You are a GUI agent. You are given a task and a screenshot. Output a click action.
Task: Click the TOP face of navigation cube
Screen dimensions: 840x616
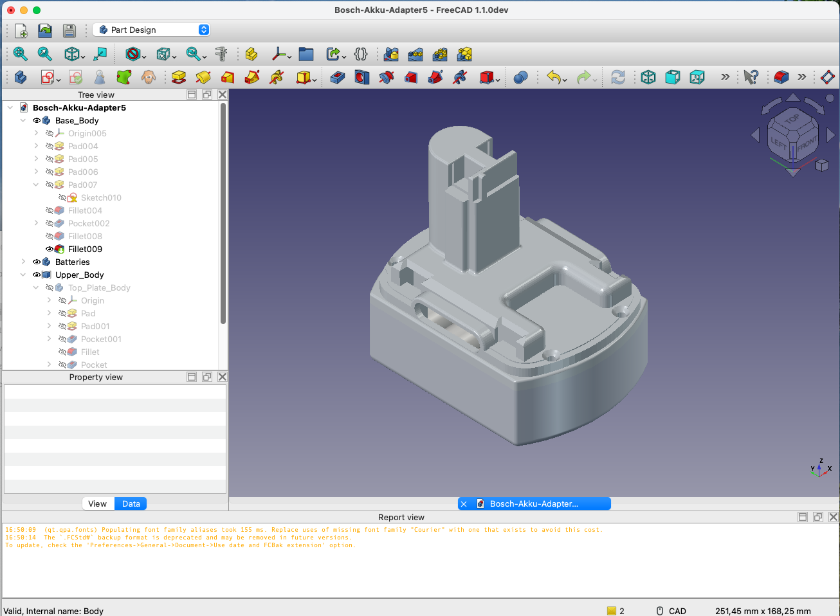tap(792, 119)
